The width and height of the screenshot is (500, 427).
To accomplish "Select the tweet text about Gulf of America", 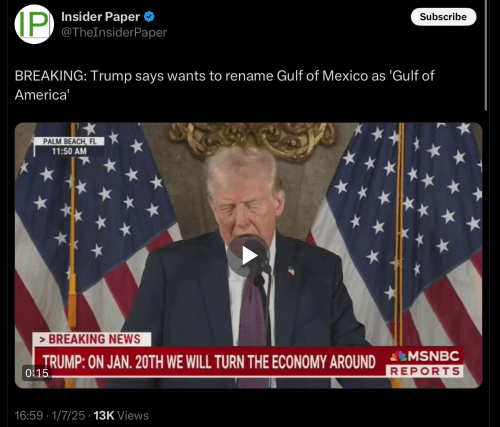I will (x=224, y=85).
